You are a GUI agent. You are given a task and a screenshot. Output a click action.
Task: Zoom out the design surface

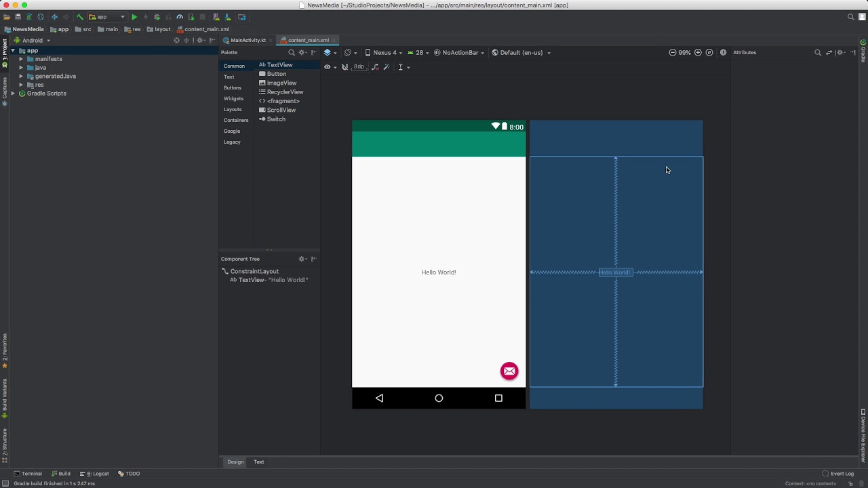672,53
